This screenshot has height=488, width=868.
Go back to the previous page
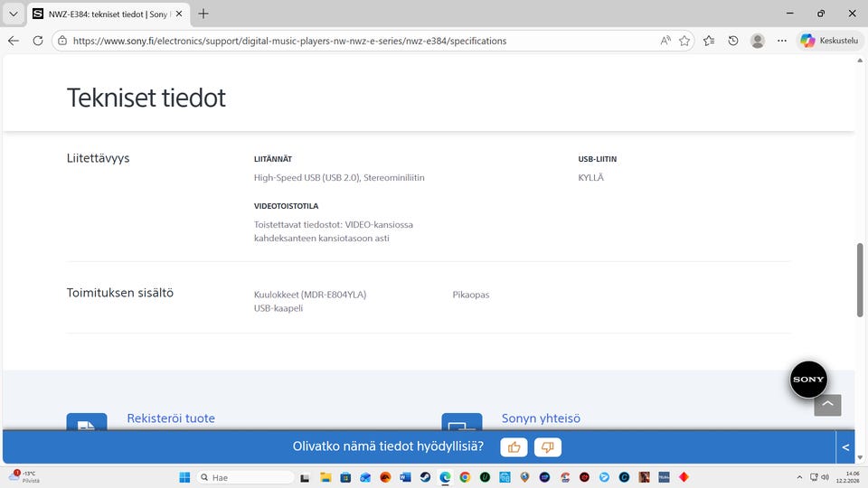pos(14,41)
